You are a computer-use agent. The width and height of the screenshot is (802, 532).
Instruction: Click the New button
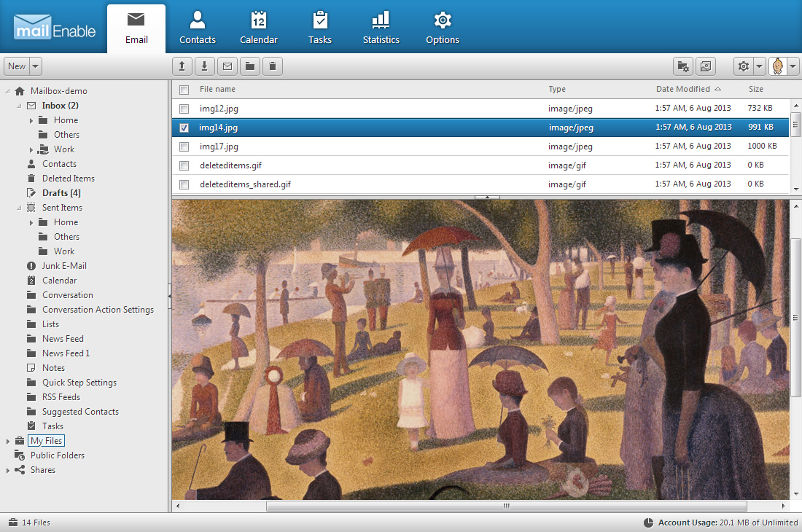pos(17,66)
